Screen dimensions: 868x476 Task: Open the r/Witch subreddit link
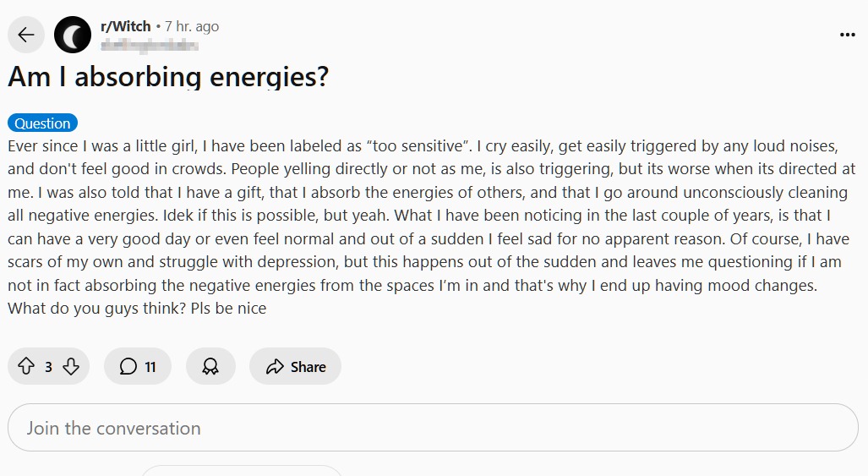tap(125, 26)
